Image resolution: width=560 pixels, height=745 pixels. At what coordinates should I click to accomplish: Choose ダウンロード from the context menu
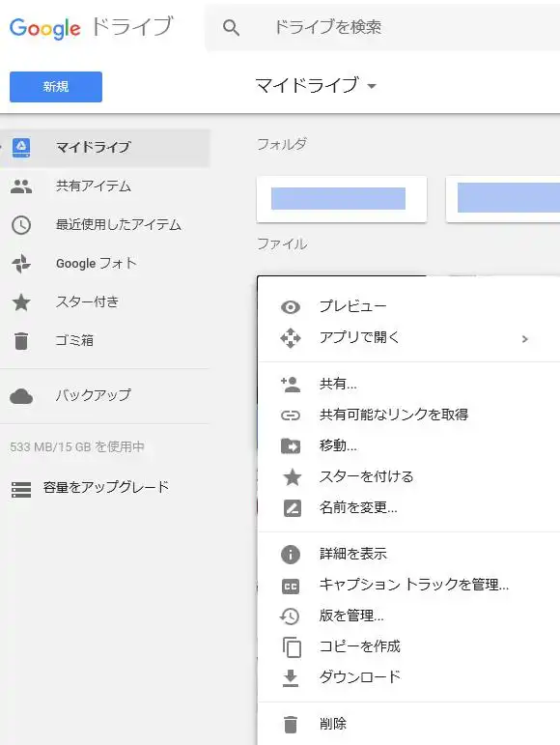click(x=360, y=676)
